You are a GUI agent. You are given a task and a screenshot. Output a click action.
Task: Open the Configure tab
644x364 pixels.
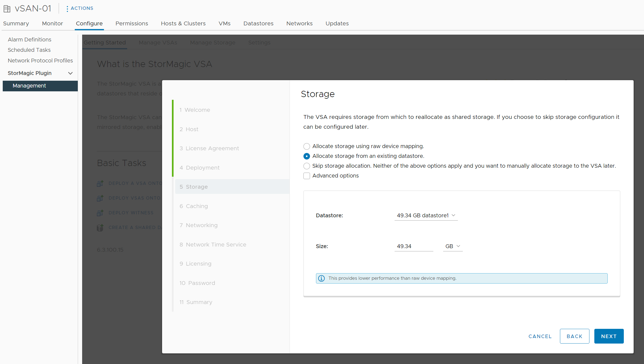pos(89,23)
